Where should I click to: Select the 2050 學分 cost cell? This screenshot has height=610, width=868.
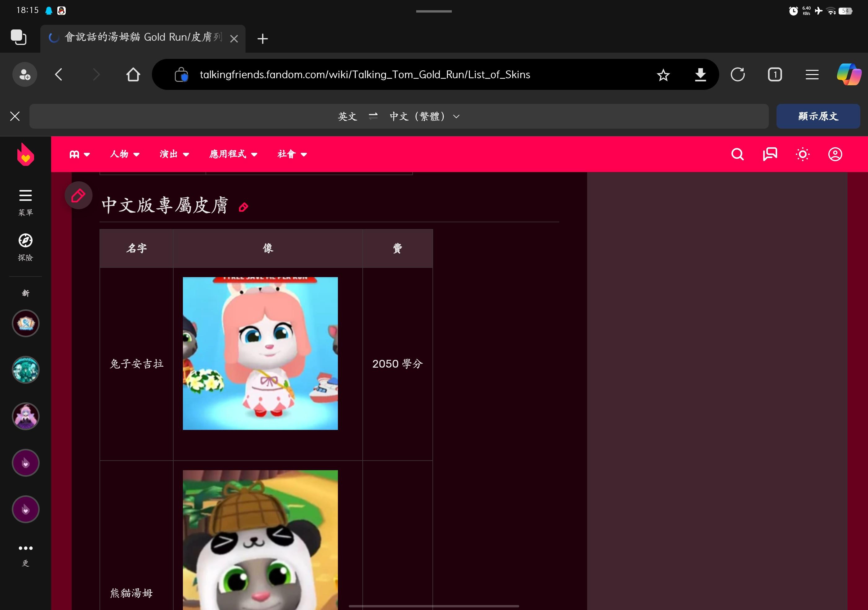tap(397, 364)
